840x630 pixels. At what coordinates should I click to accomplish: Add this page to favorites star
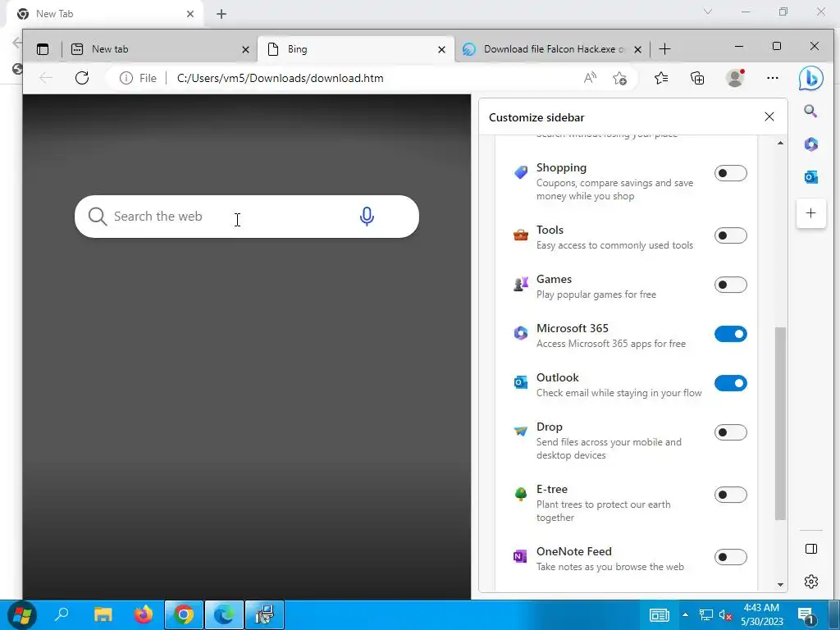[x=620, y=78]
